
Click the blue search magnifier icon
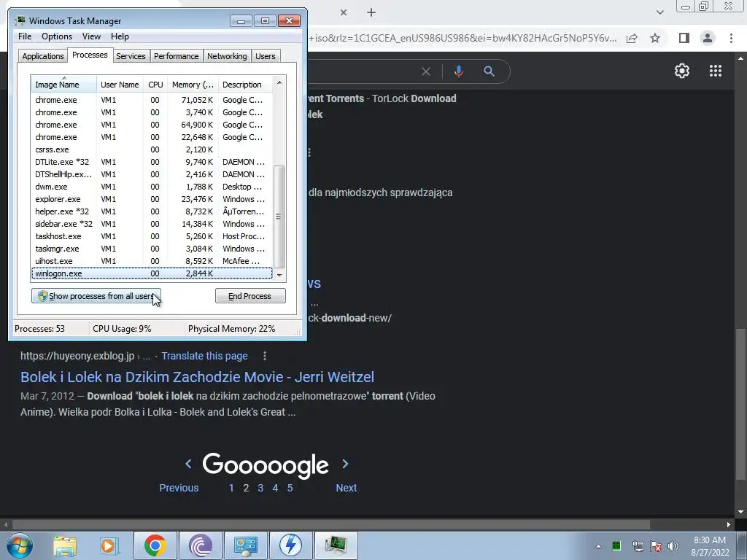coord(489,71)
